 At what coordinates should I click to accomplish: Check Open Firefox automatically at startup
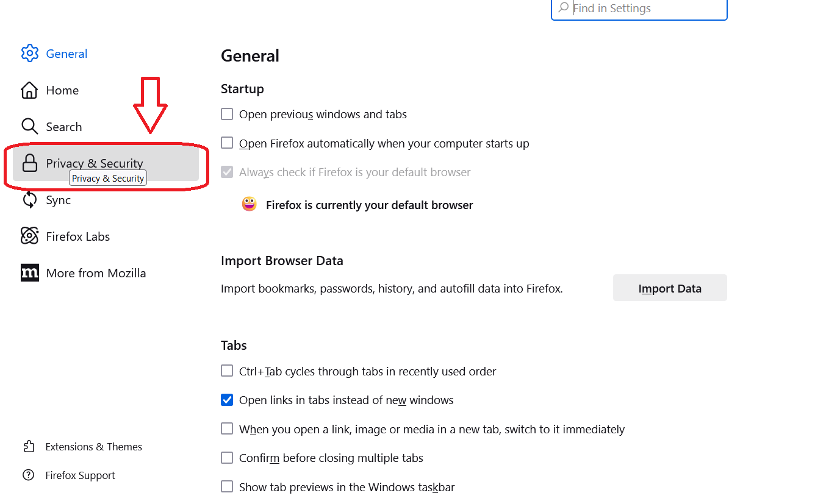pos(227,143)
